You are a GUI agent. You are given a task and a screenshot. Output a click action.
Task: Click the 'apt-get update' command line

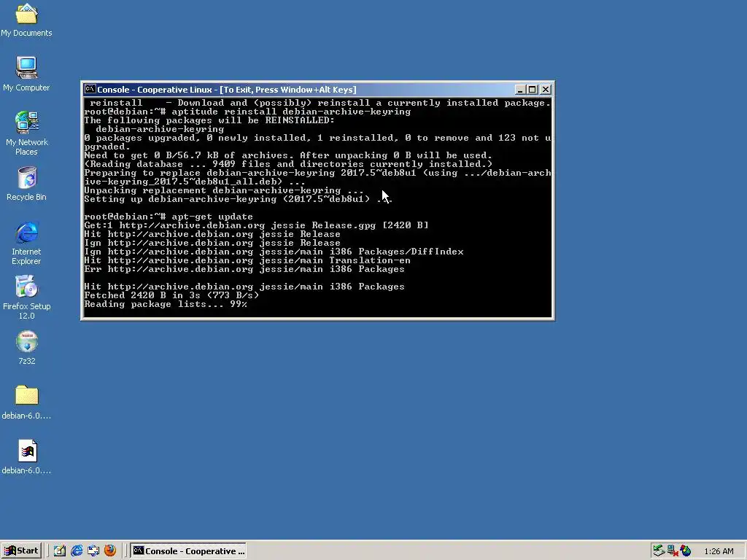point(169,217)
